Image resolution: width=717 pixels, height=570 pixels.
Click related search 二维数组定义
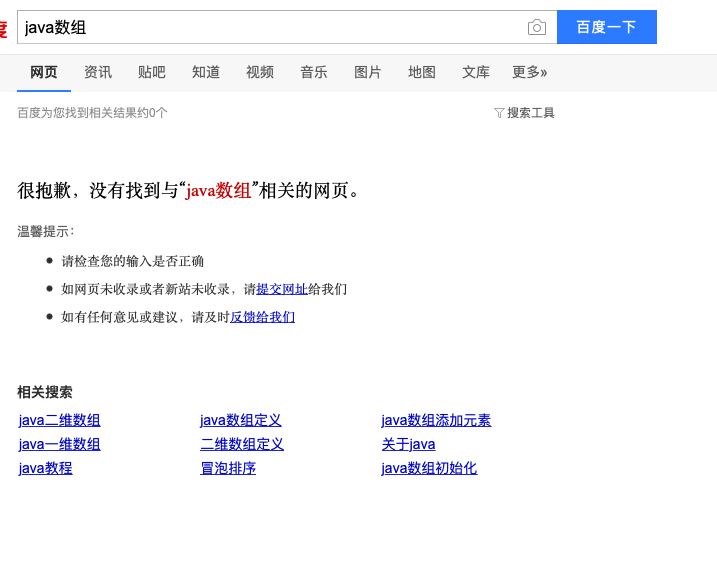tap(242, 444)
